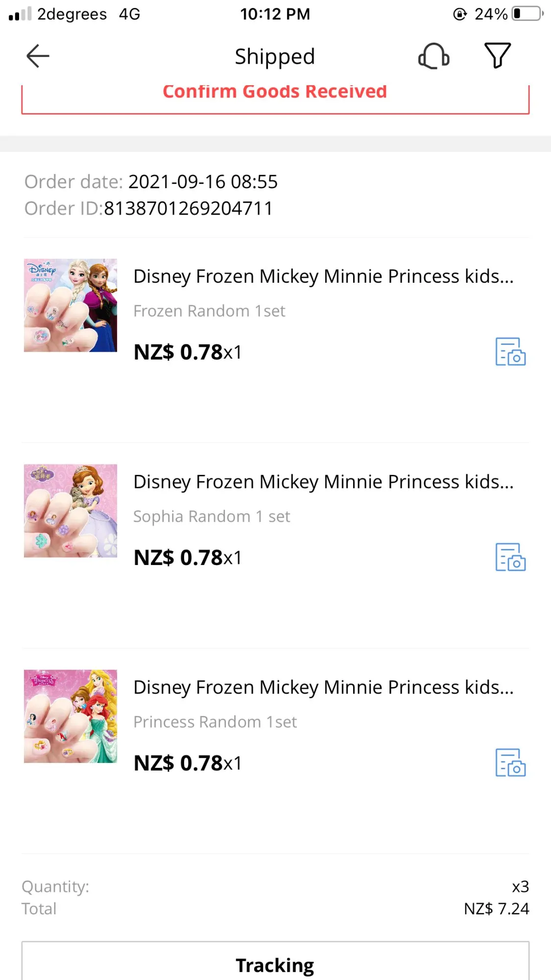
Task: Open third Disney product title above Princess
Action: tap(323, 687)
